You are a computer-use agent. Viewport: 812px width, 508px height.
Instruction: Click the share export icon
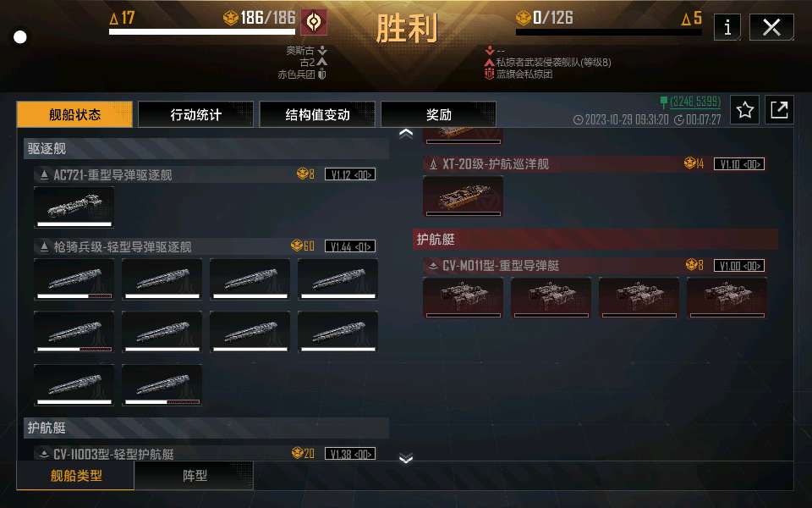[x=779, y=109]
